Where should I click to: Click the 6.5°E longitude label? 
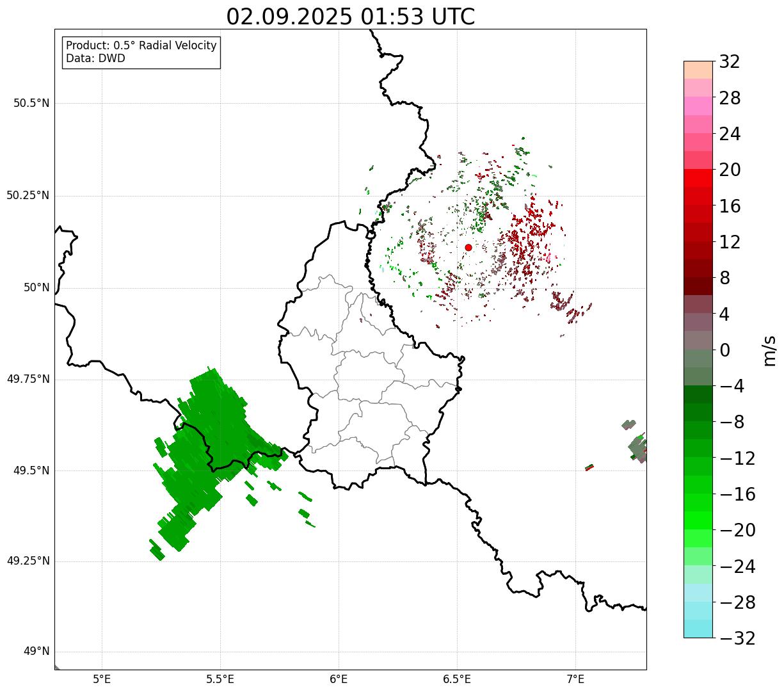tap(457, 680)
